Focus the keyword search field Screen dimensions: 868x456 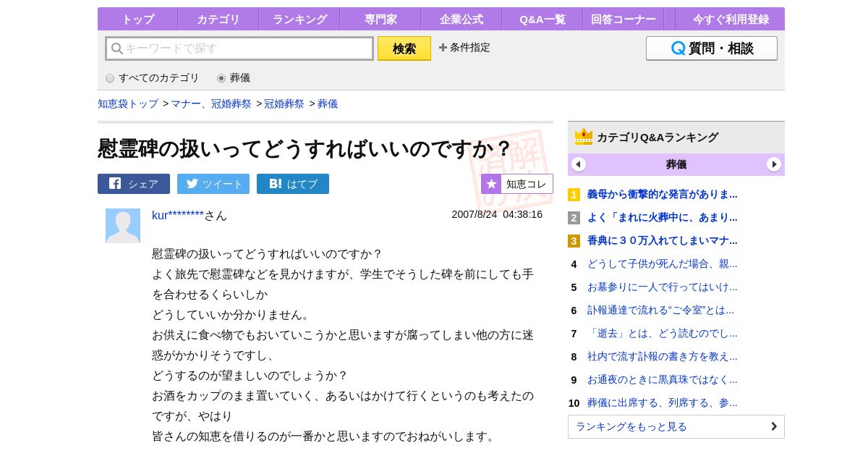coord(239,48)
